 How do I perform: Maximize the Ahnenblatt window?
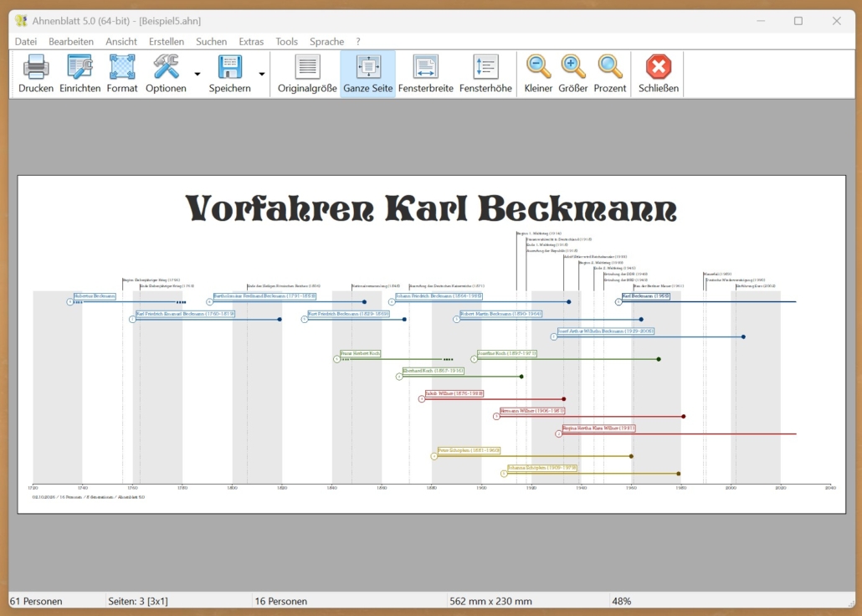point(798,21)
